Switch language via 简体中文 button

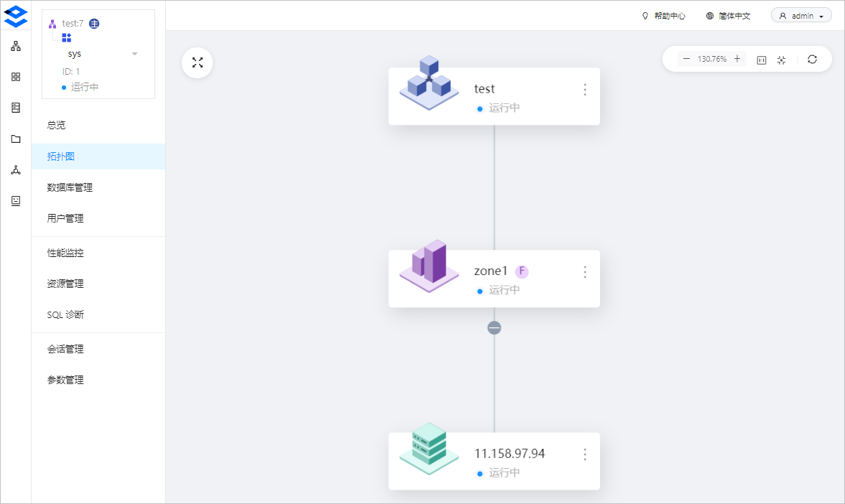pyautogui.click(x=728, y=16)
